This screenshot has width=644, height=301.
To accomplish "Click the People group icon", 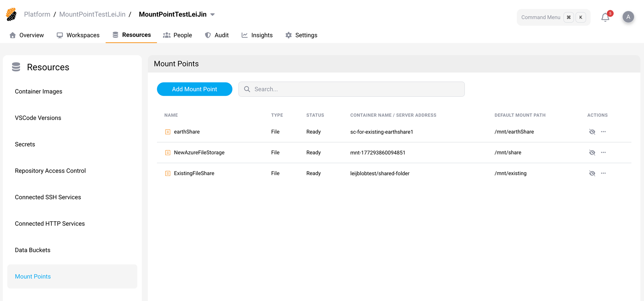I will pyautogui.click(x=166, y=35).
